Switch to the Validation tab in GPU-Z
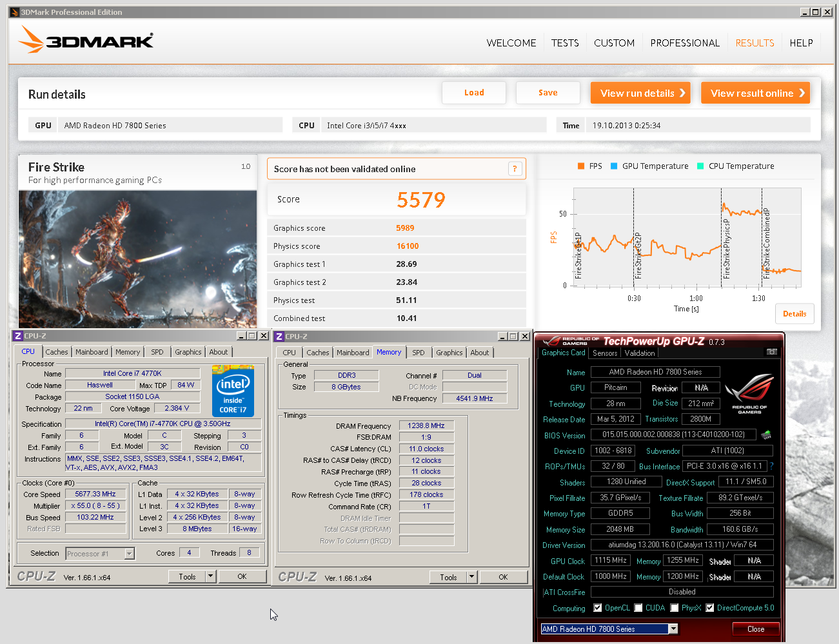The image size is (839, 644). 640,353
